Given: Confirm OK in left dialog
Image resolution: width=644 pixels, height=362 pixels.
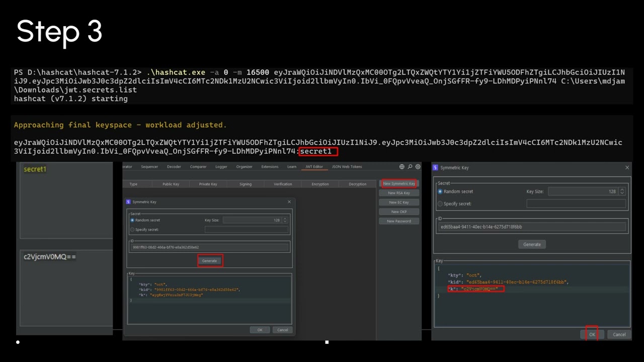Looking at the screenshot, I should click(x=260, y=330).
